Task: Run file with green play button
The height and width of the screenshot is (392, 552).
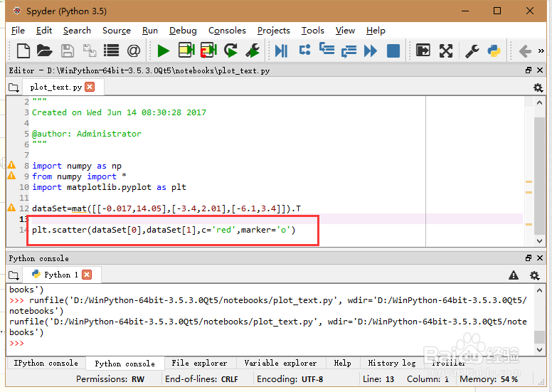Action: (x=164, y=51)
